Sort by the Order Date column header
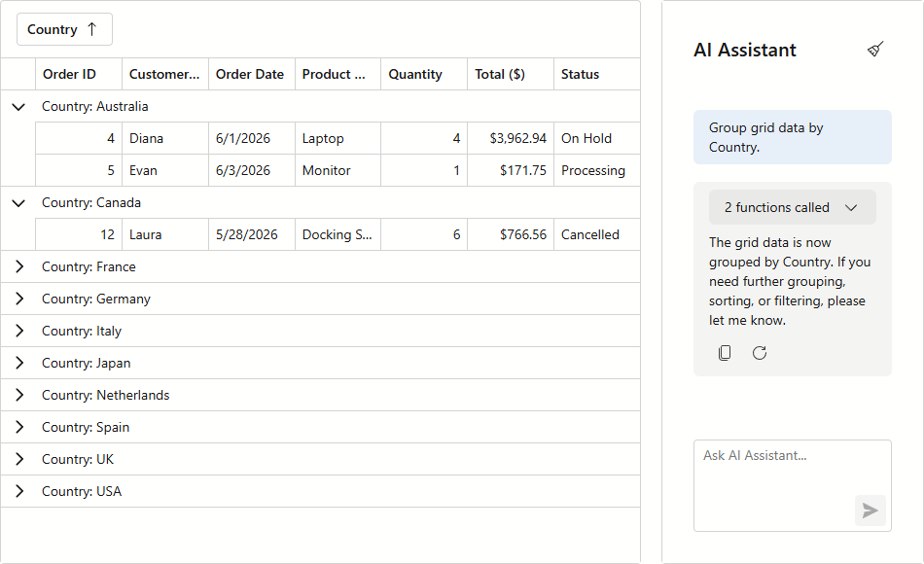924x564 pixels. (252, 74)
